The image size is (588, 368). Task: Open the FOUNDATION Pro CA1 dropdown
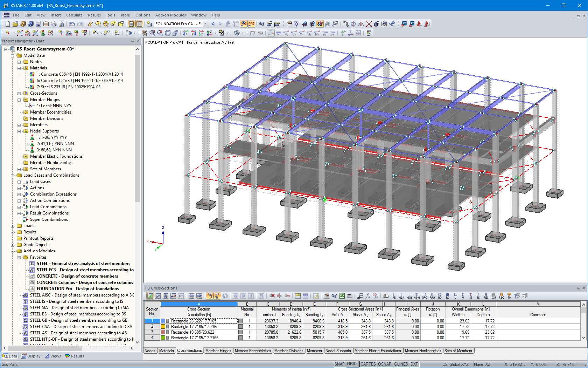206,23
